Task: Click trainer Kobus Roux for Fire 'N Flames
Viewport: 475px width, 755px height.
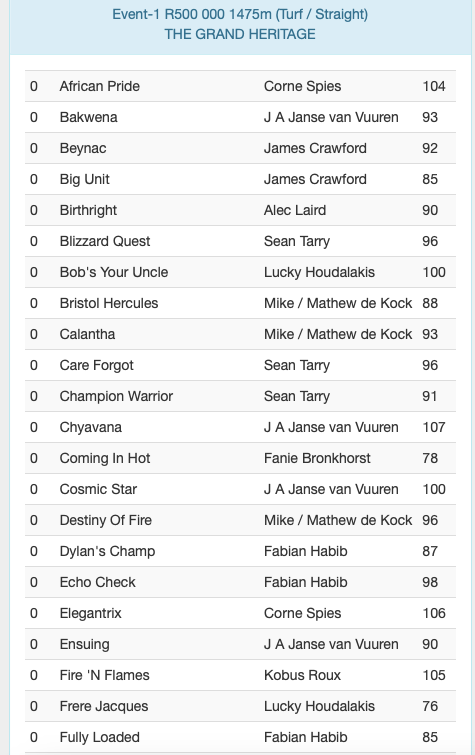Action: pyautogui.click(x=302, y=675)
